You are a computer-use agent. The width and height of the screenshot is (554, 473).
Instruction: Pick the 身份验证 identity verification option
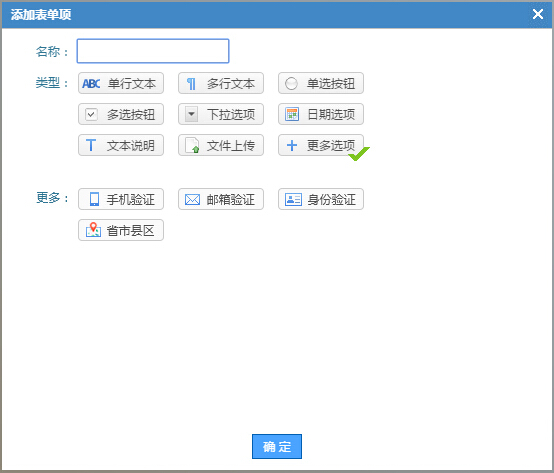[x=321, y=199]
